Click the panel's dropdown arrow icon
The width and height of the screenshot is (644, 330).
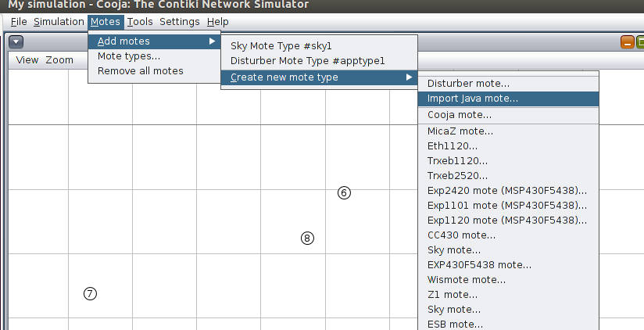(16, 42)
